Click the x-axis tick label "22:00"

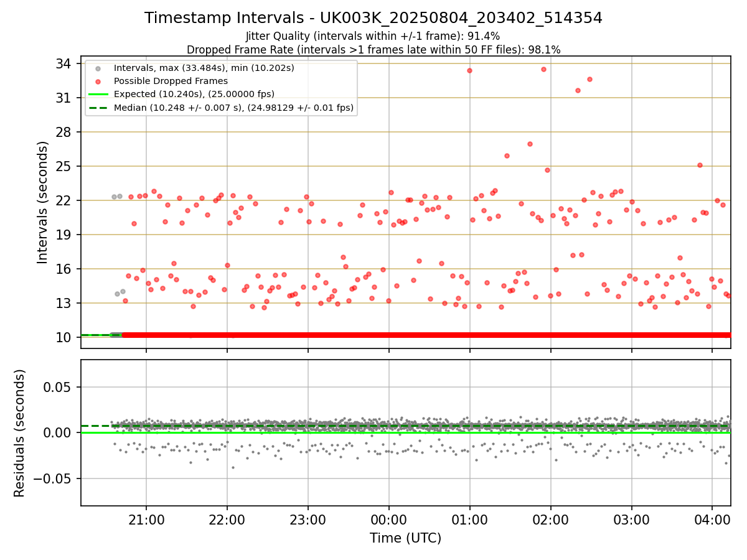point(227,519)
